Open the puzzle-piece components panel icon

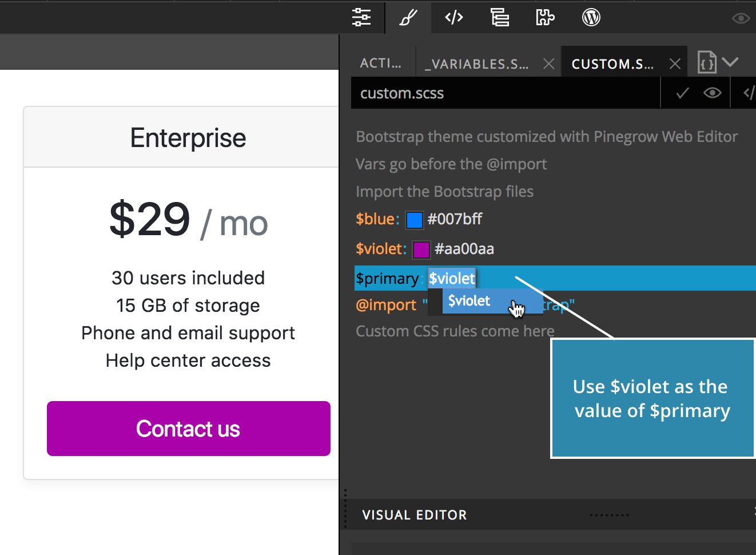pos(545,17)
